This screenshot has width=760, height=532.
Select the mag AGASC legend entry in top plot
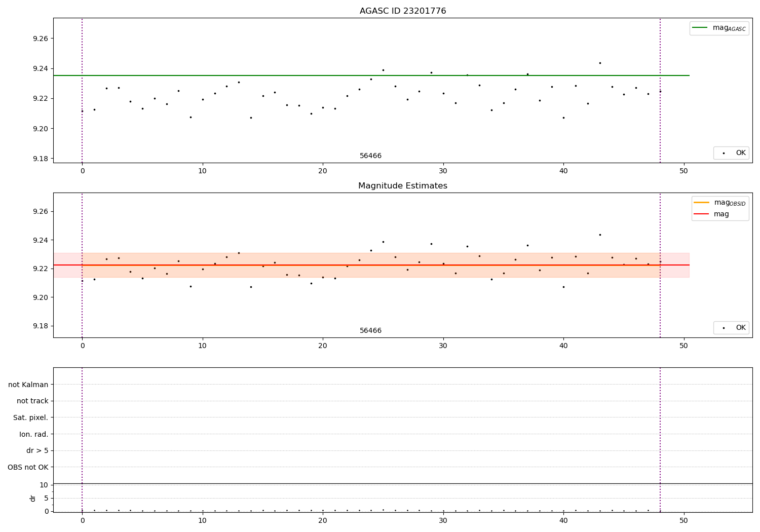click(x=719, y=28)
